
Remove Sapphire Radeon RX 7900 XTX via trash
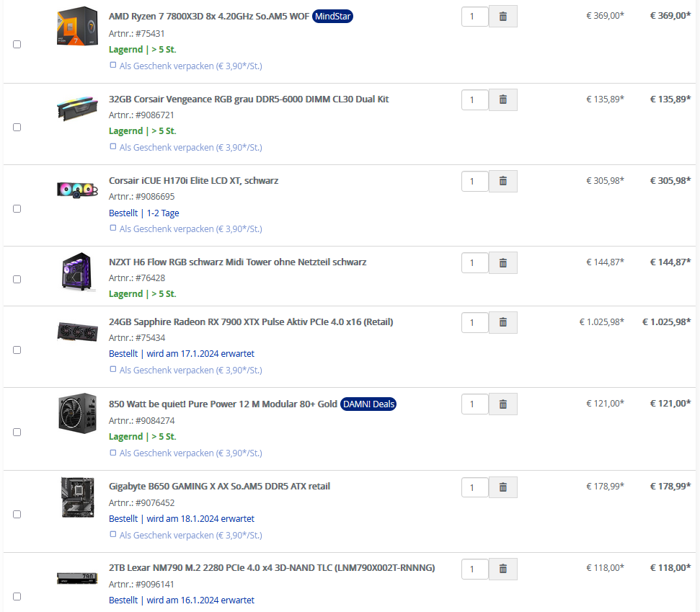point(502,322)
